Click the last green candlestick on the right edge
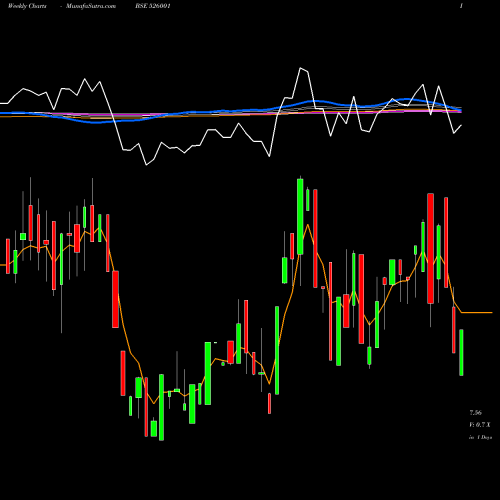The width and height of the screenshot is (500, 500). coord(461,352)
